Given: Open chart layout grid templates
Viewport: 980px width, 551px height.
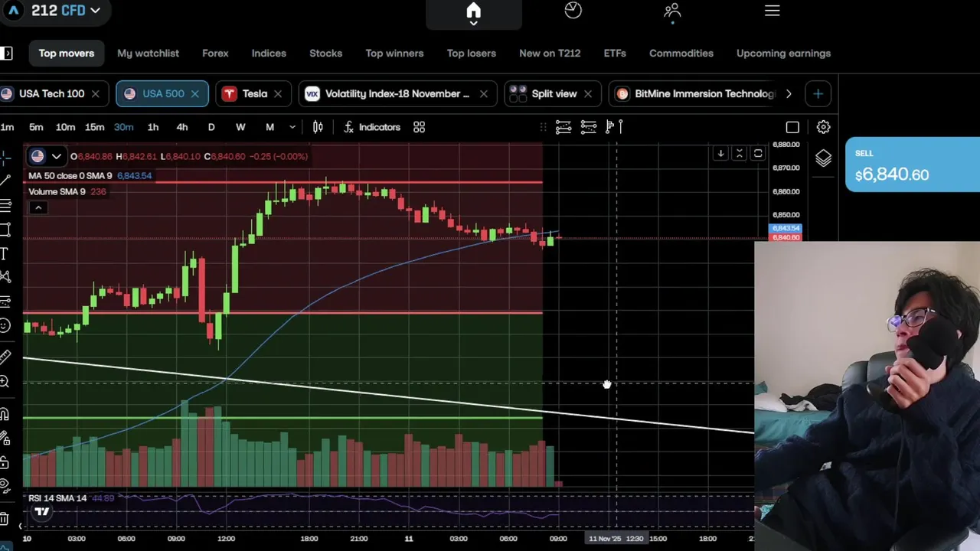Looking at the screenshot, I should click(419, 127).
